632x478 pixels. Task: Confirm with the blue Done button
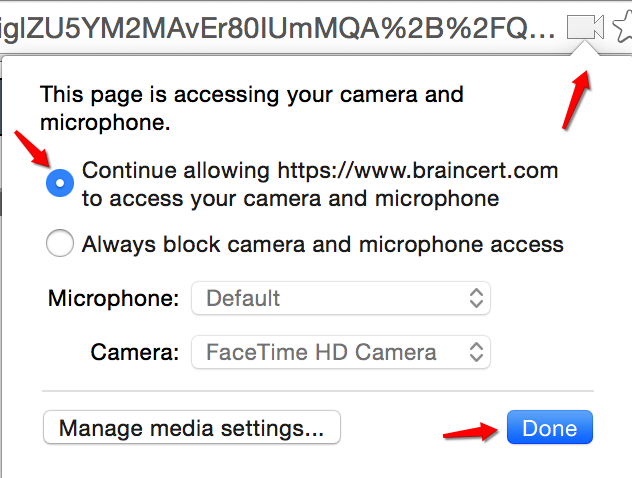point(550,427)
